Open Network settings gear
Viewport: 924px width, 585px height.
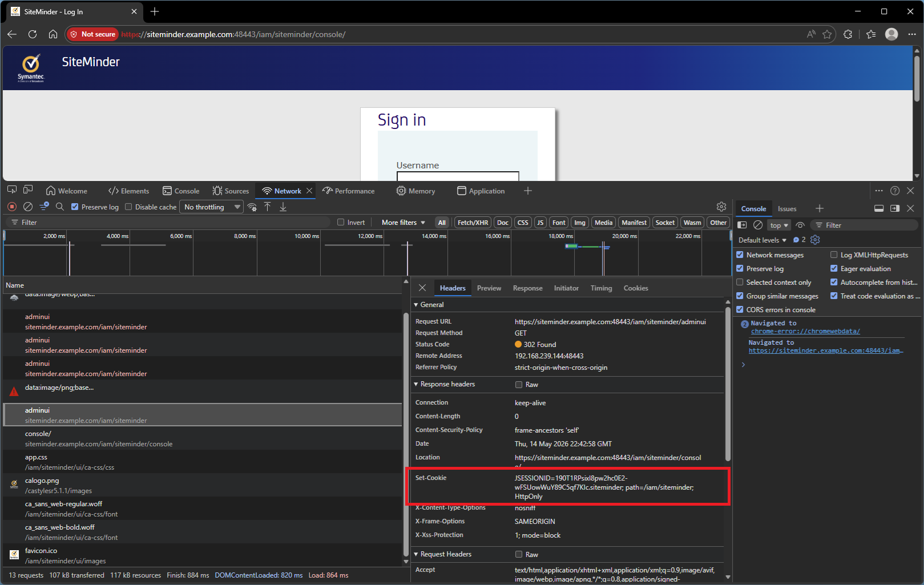pyautogui.click(x=721, y=207)
